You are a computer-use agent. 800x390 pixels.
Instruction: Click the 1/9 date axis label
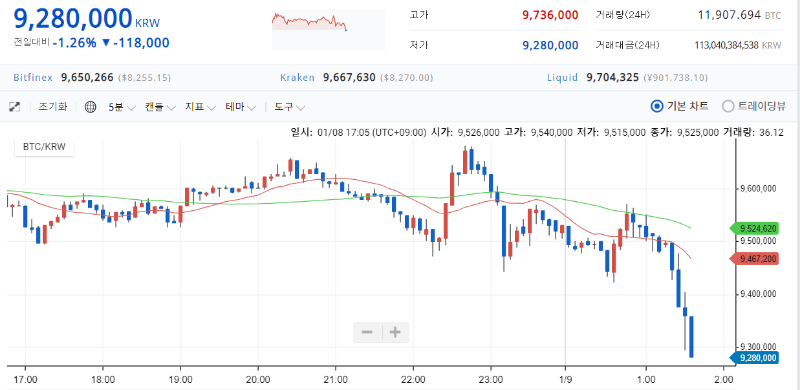pos(565,380)
